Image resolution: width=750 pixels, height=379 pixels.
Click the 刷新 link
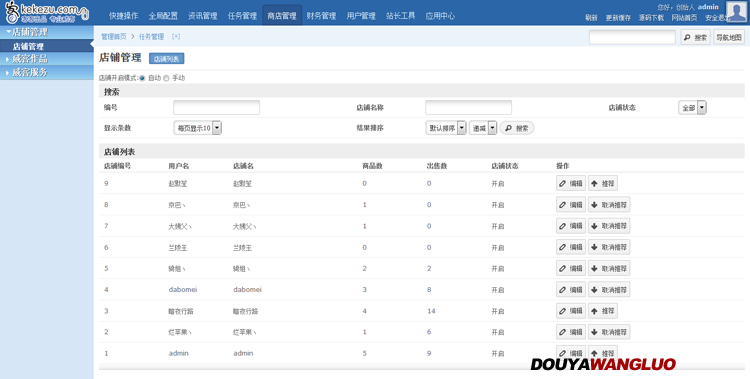591,18
